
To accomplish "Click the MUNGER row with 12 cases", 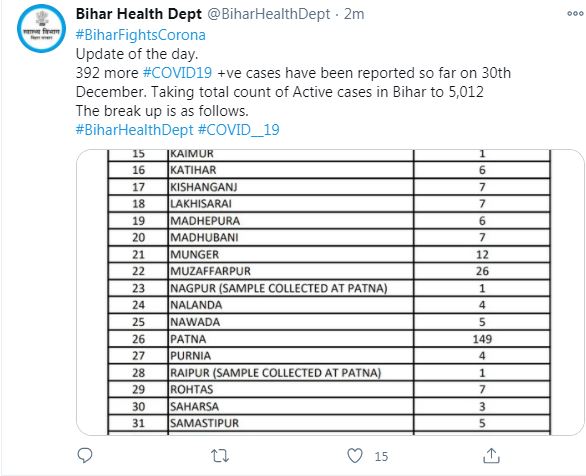I will pos(329,254).
